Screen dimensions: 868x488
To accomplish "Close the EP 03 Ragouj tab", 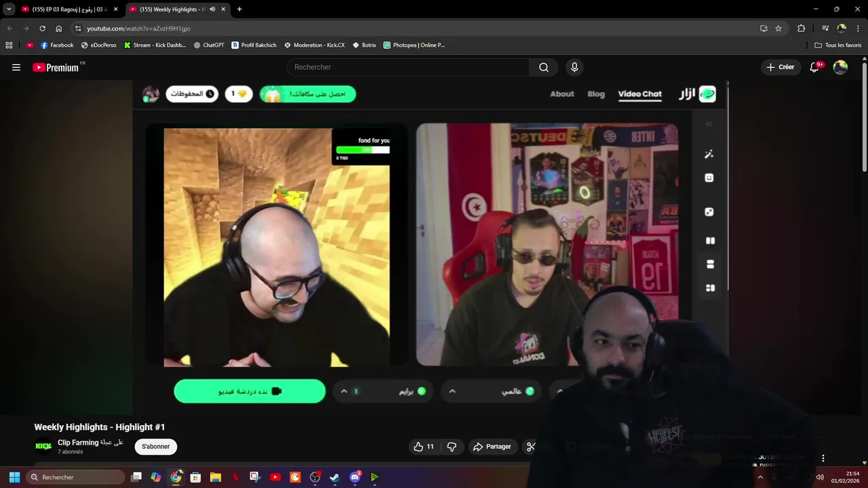I will 115,9.
